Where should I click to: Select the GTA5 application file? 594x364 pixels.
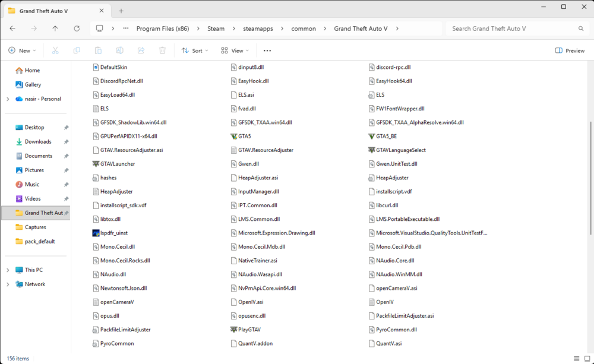pos(241,136)
